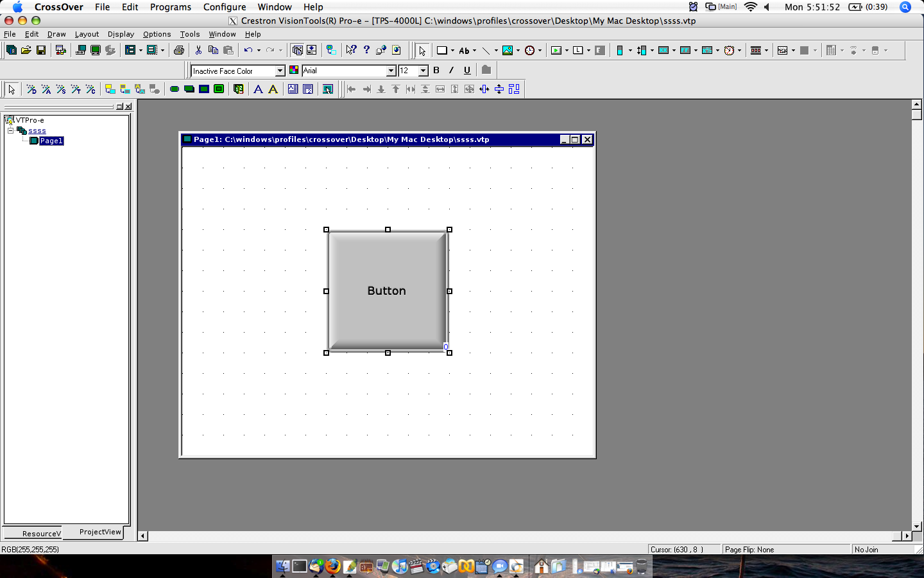924x578 pixels.
Task: Paste from the clipboard
Action: 228,49
